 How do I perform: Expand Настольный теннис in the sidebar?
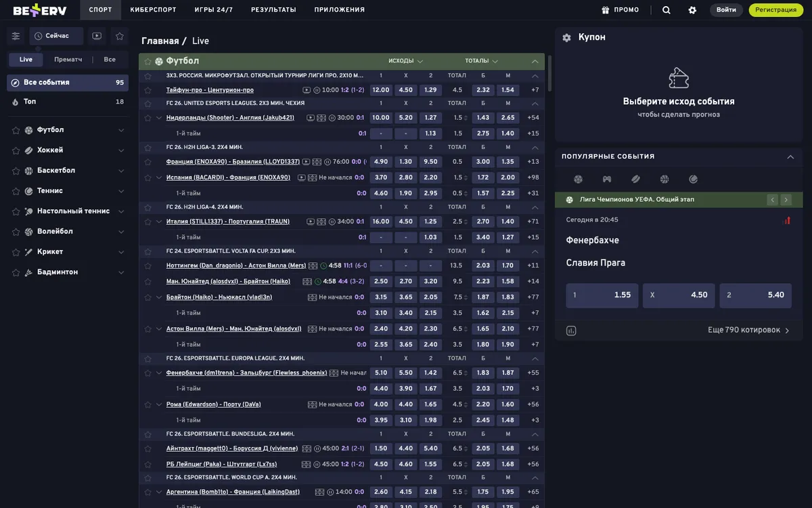click(121, 211)
